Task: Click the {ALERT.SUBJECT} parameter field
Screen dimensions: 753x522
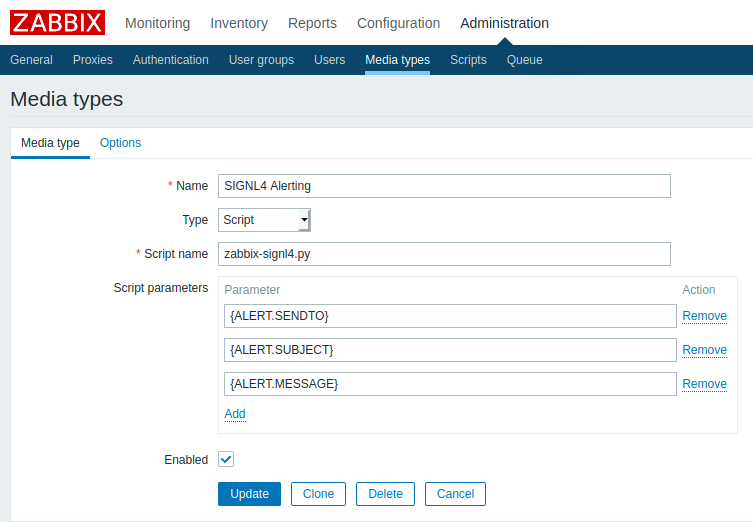Action: [450, 350]
